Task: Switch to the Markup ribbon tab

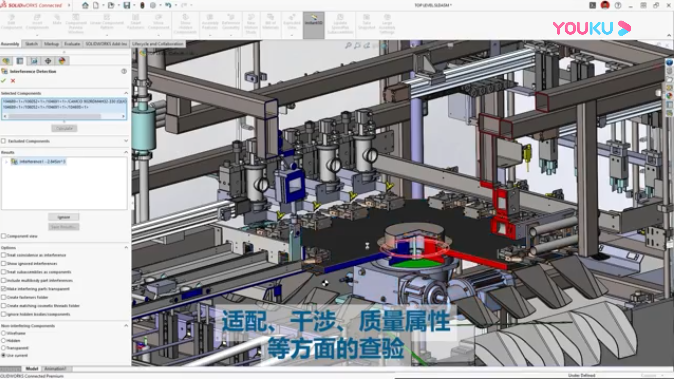Action: coord(51,44)
